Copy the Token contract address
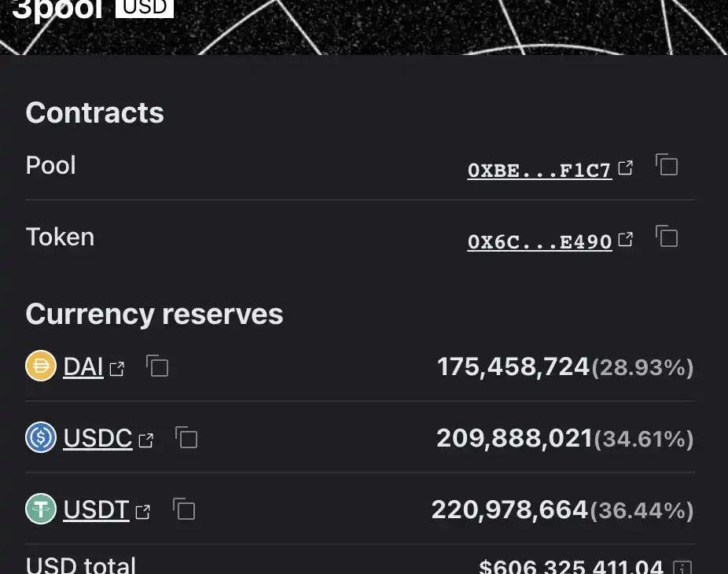The height and width of the screenshot is (574, 728). (667, 237)
